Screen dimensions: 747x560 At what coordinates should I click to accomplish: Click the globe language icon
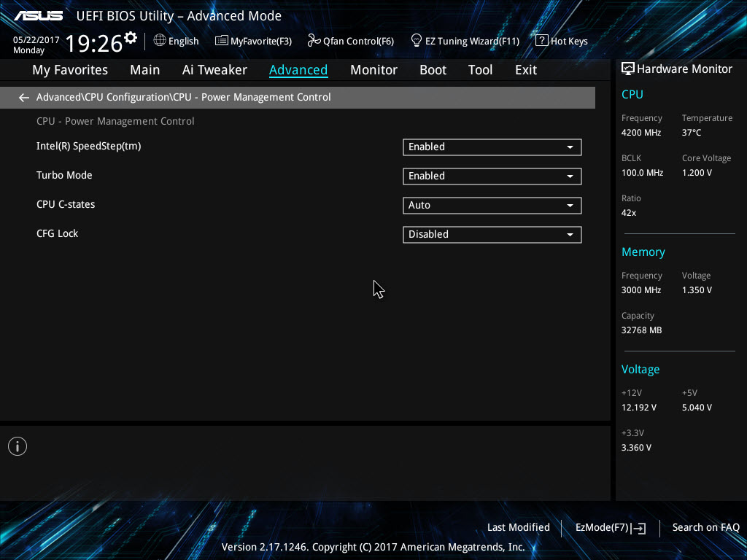160,41
